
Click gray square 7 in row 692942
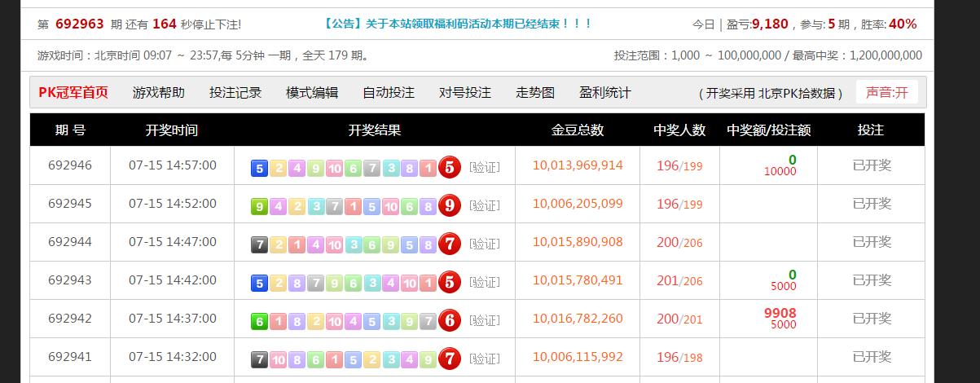pyautogui.click(x=428, y=321)
